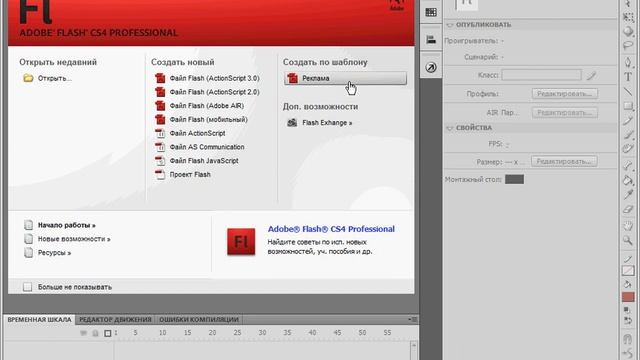Create a new Файл ActionScript
Screen dimensions: 640x360
click(190, 133)
